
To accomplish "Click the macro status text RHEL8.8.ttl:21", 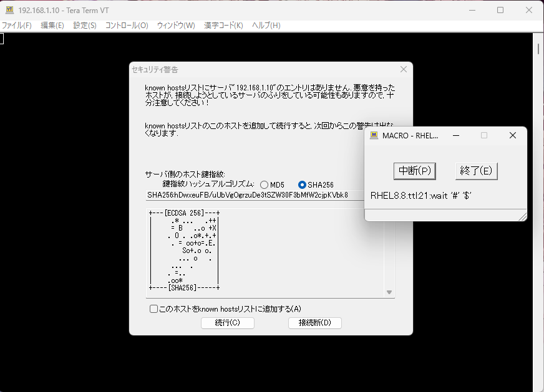I will tap(421, 196).
